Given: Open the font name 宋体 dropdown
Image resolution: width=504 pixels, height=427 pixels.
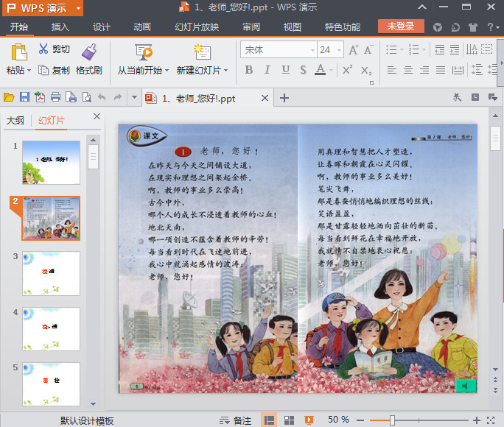Looking at the screenshot, I should coord(312,50).
